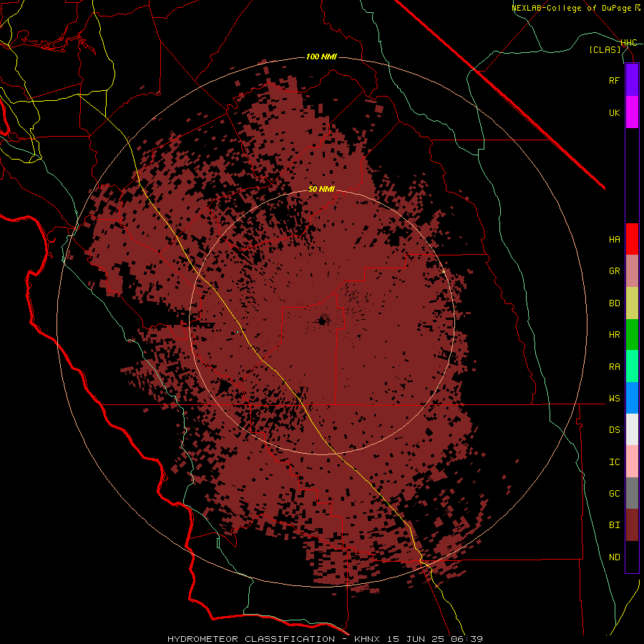Viewport: 644px width, 644px height.
Task: Click the GC legend label
Action: click(x=614, y=494)
